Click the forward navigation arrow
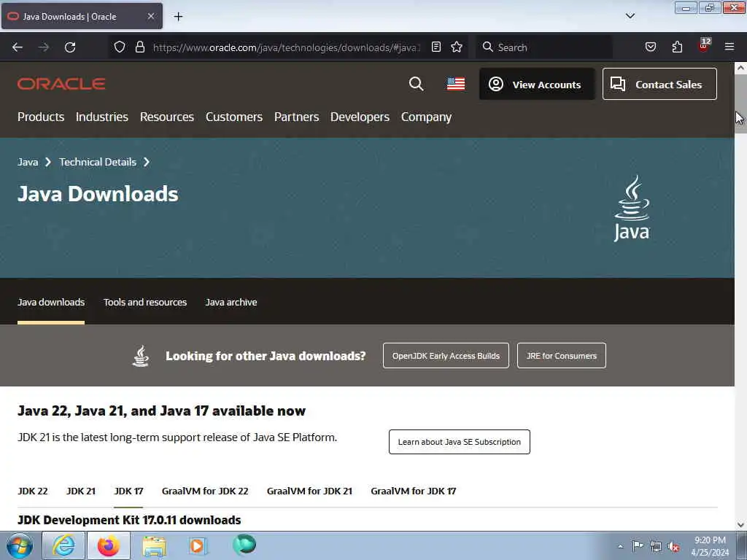Image resolution: width=747 pixels, height=560 pixels. [43, 47]
